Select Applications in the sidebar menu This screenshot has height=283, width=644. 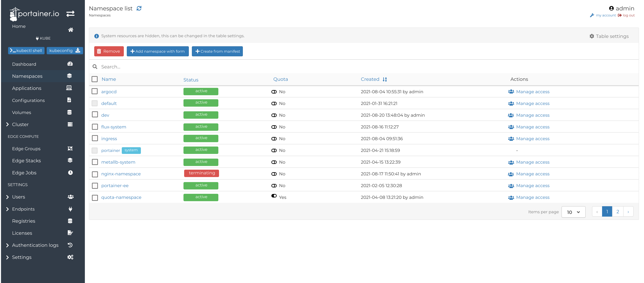tap(27, 88)
